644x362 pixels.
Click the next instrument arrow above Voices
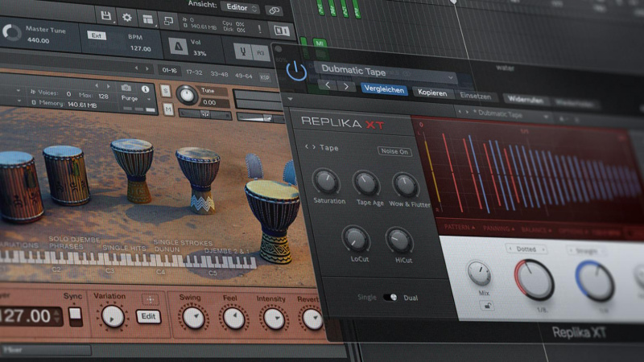[108, 86]
